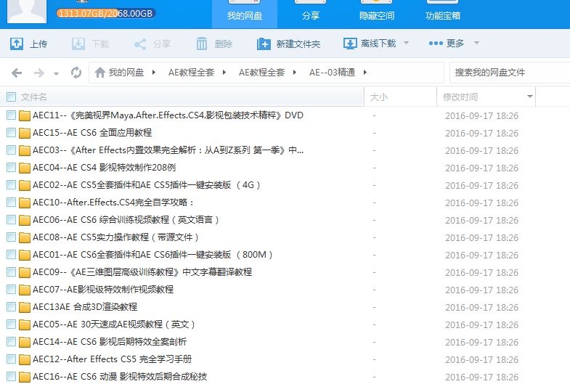Navigate to AE教程全套 in the breadcrumb
Image resolution: width=570 pixels, height=392 pixels.
point(191,73)
